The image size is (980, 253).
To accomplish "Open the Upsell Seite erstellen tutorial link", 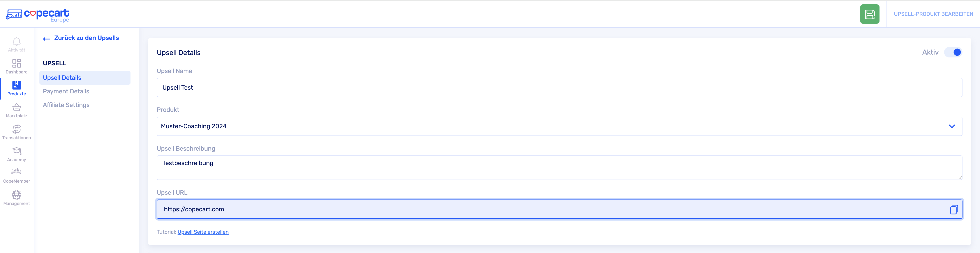I will click(203, 232).
